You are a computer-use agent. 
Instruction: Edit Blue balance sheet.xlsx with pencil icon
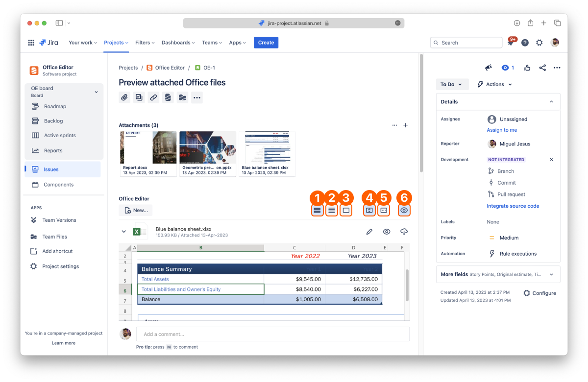point(369,232)
